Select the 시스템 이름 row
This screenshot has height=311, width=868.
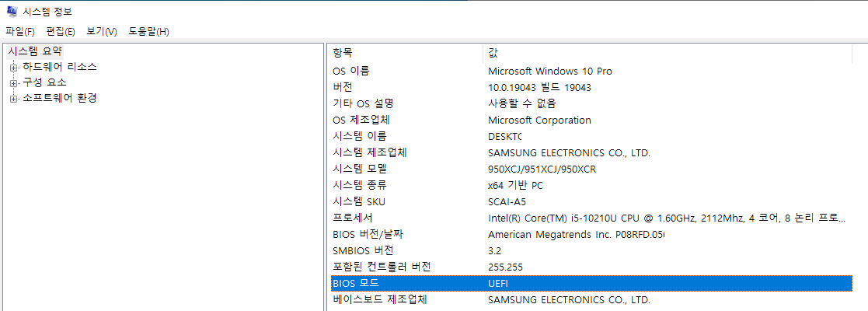(x=591, y=136)
